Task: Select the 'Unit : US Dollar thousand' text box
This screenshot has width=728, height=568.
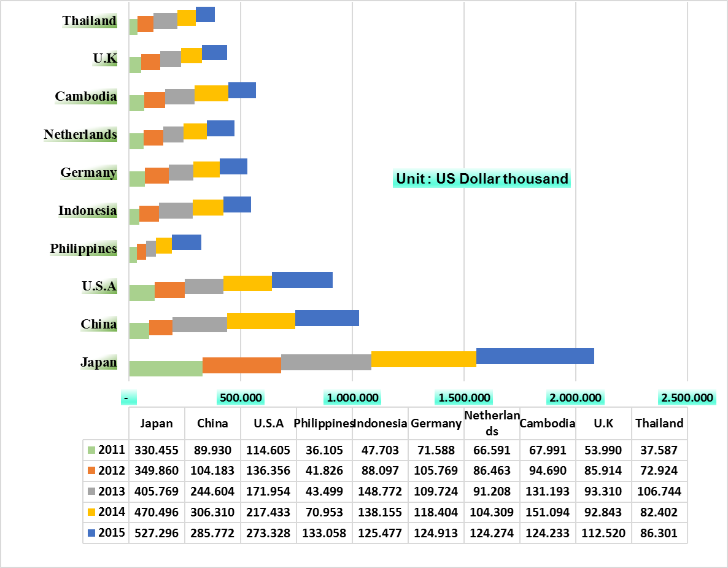Action: (482, 179)
